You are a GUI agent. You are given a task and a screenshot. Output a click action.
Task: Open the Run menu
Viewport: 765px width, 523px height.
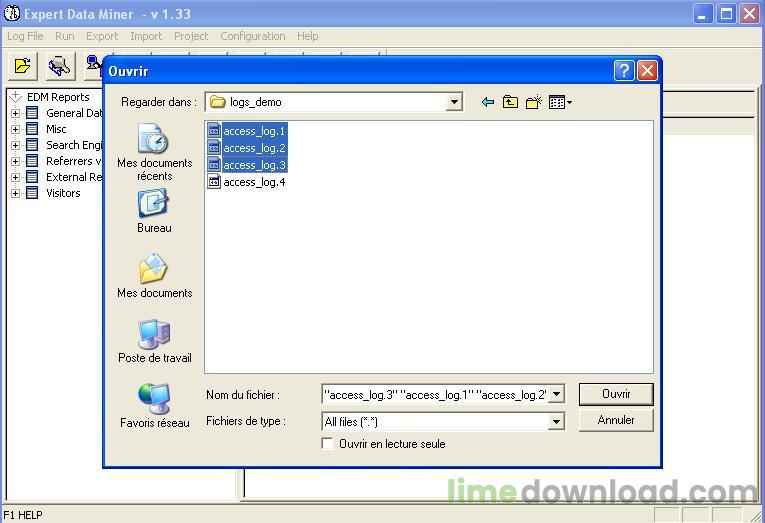(x=64, y=36)
